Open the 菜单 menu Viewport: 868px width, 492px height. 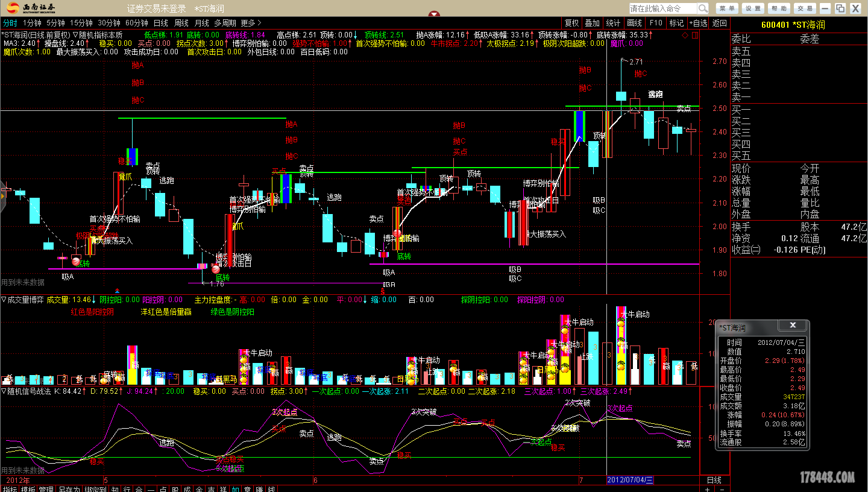coord(728,8)
